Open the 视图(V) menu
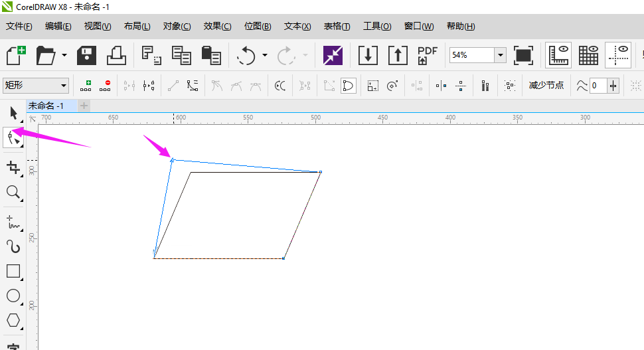 [x=98, y=27]
